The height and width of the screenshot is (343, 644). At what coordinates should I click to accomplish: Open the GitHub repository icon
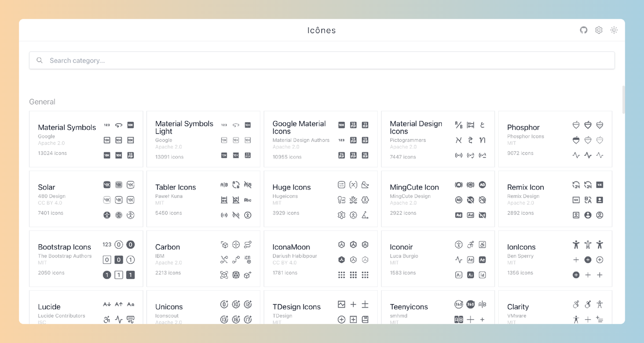(x=584, y=30)
